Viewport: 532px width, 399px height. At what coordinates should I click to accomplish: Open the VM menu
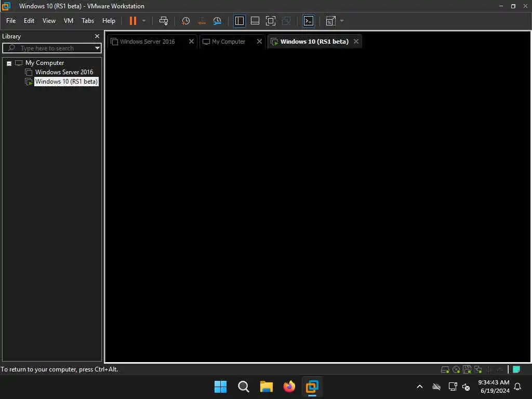tap(69, 21)
